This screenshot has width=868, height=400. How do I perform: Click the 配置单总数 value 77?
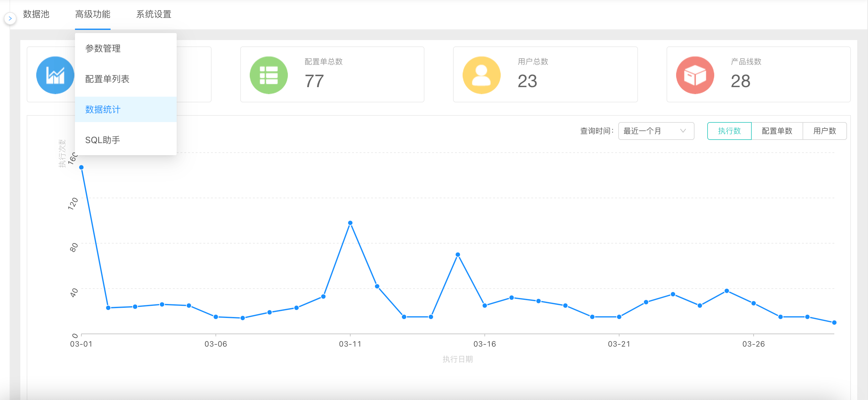314,81
